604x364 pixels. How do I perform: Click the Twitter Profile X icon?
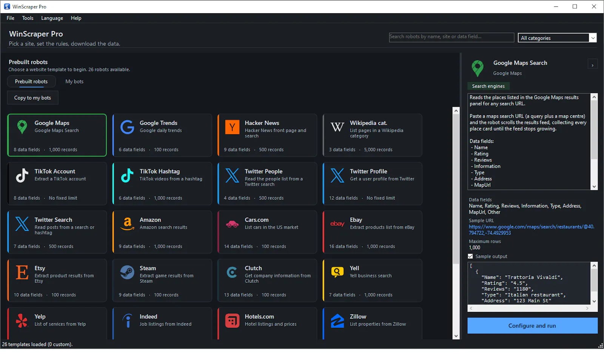(x=337, y=176)
